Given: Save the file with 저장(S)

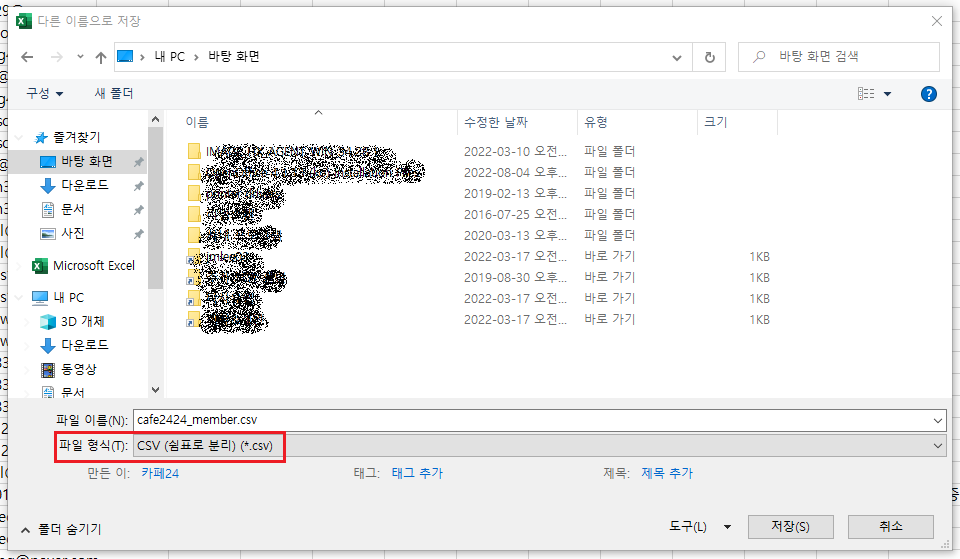Looking at the screenshot, I should [x=790, y=527].
